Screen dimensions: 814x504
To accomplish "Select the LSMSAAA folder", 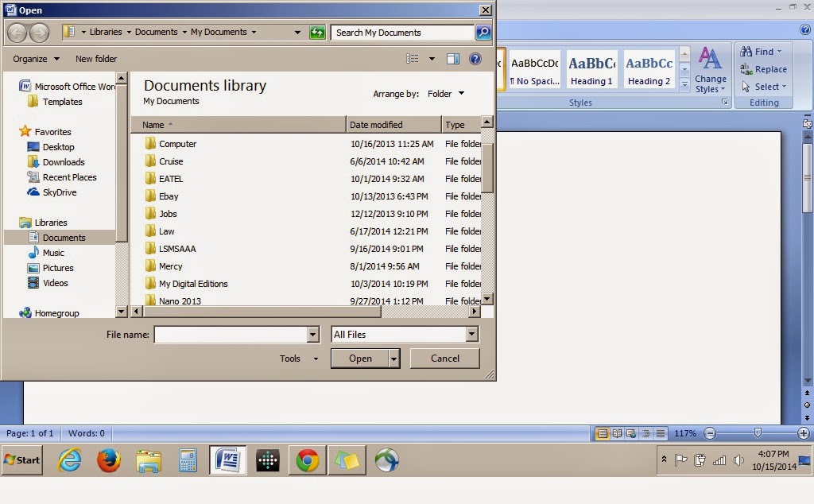I will [177, 249].
